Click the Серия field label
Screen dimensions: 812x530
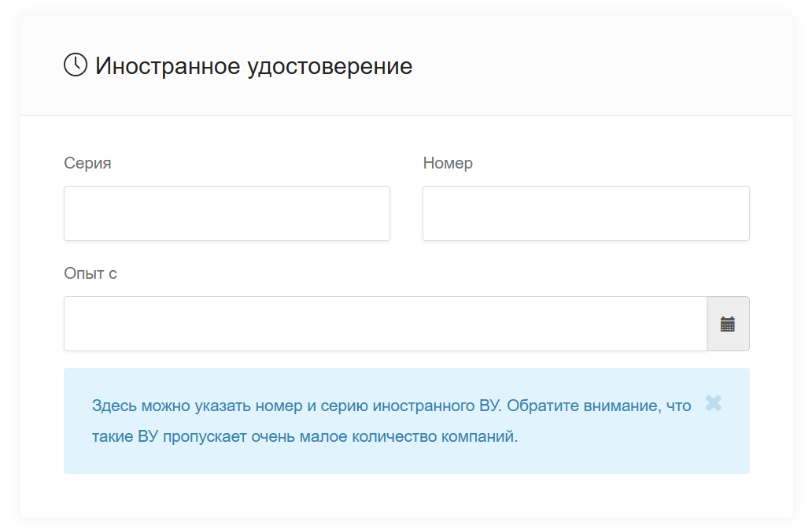tap(87, 163)
